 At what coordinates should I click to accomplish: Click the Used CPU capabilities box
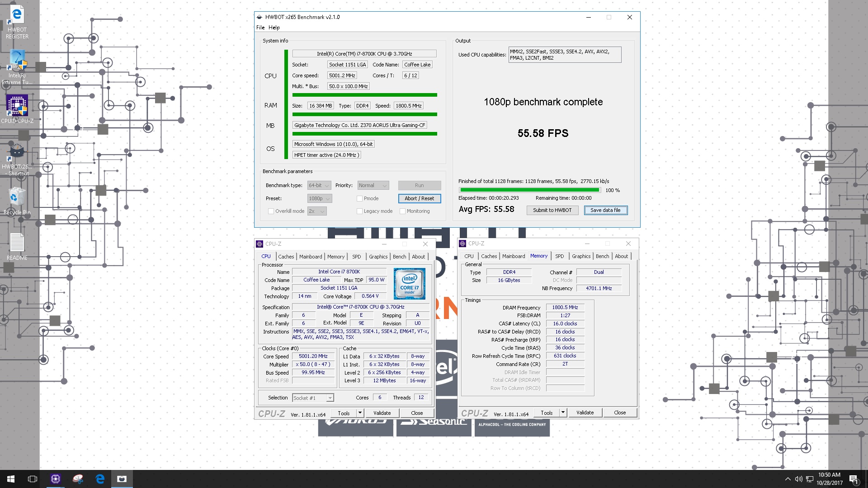[565, 55]
